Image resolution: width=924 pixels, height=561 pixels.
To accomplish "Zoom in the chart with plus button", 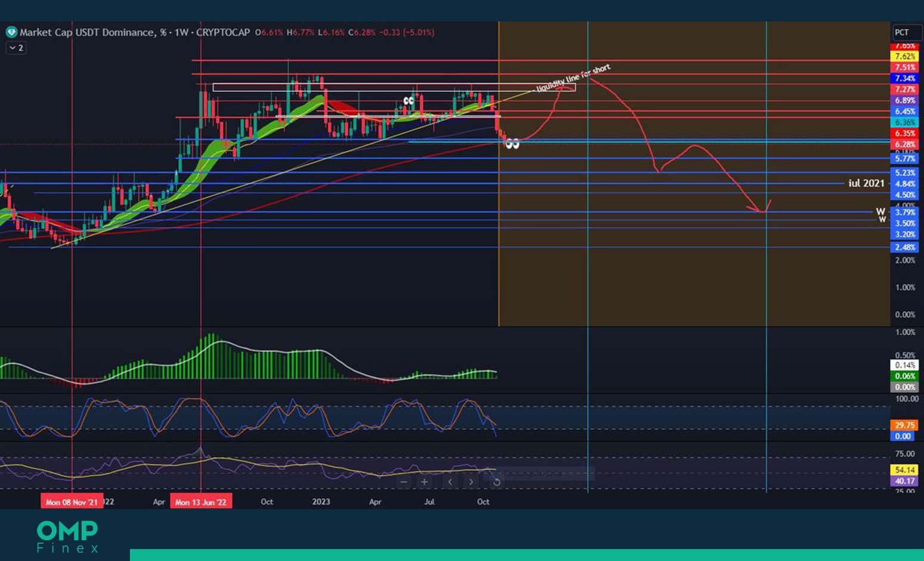I will tap(424, 482).
